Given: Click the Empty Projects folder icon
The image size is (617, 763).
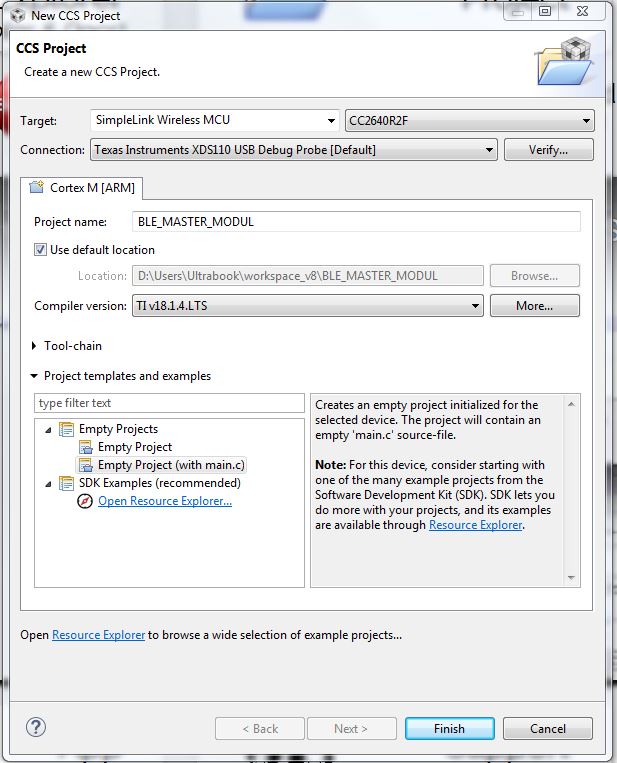Looking at the screenshot, I should 66,429.
